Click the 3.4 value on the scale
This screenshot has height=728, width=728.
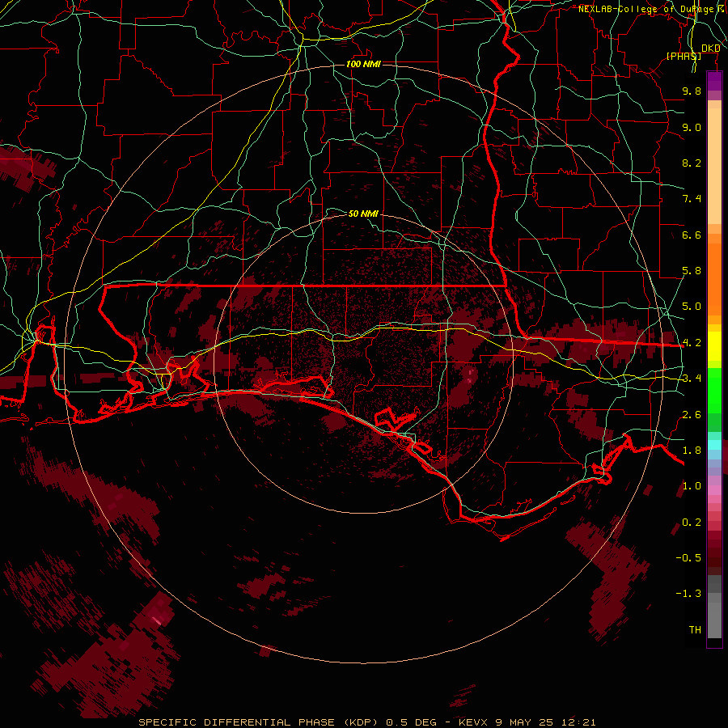(x=692, y=379)
